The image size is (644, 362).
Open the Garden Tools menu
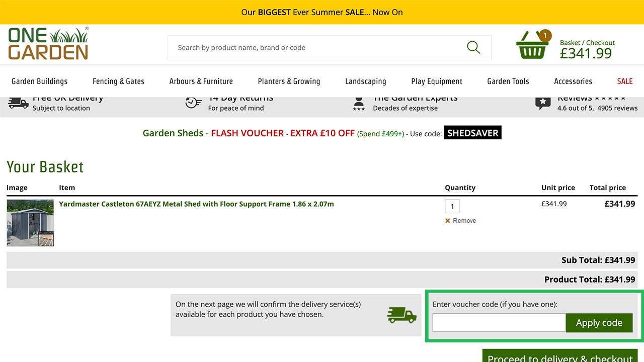click(508, 81)
